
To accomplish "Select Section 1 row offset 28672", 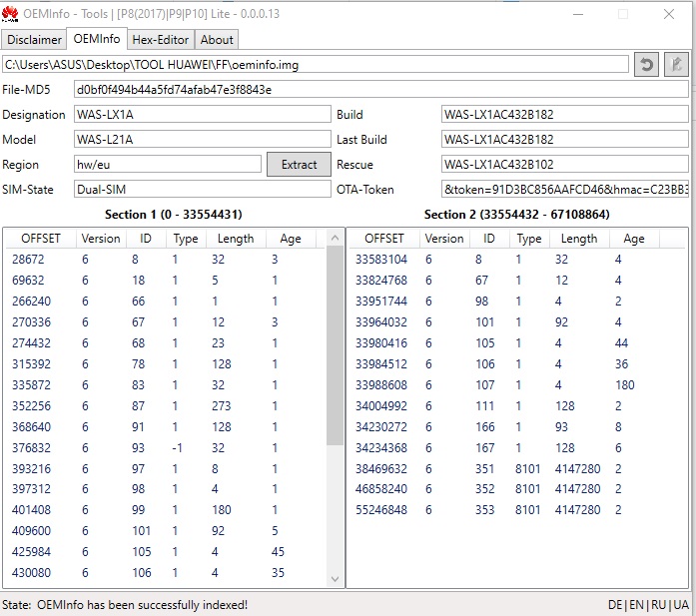I will [x=165, y=260].
